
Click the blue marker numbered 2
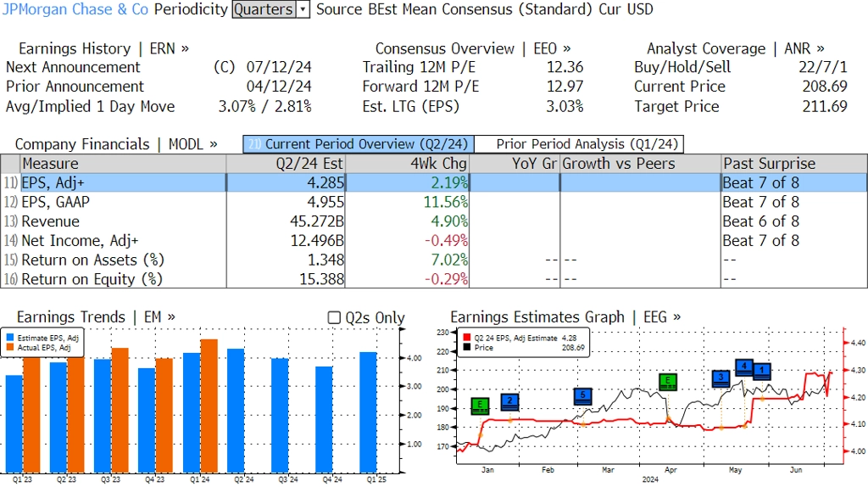click(x=509, y=402)
